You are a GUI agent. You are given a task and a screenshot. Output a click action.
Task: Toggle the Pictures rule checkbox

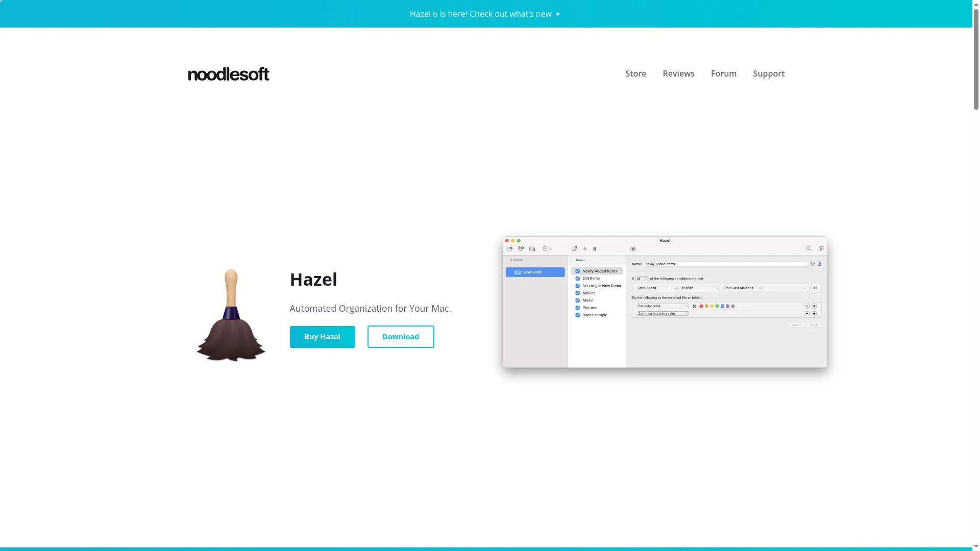point(578,308)
